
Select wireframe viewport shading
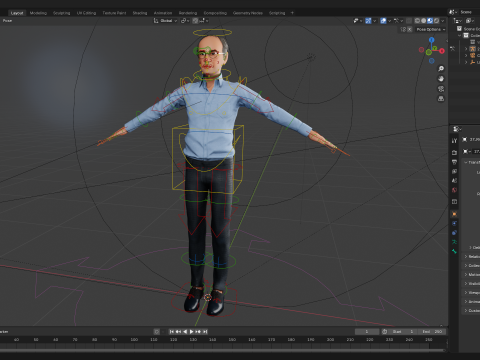click(417, 21)
